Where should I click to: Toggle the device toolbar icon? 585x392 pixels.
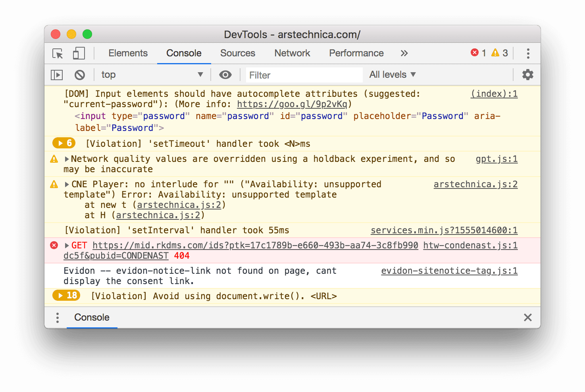(79, 53)
